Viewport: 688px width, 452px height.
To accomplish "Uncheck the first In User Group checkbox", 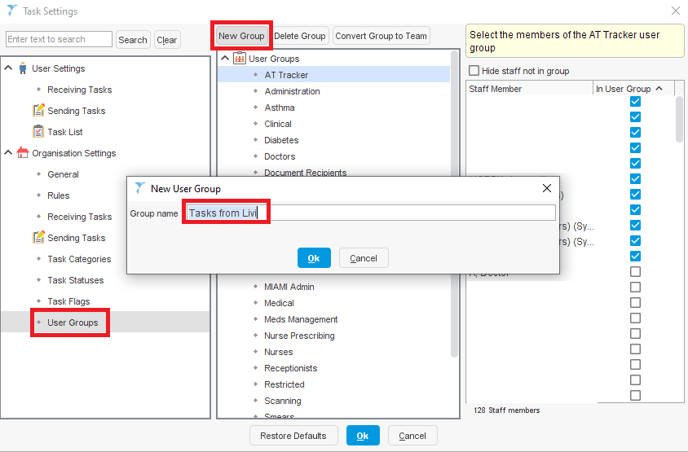I will (635, 102).
